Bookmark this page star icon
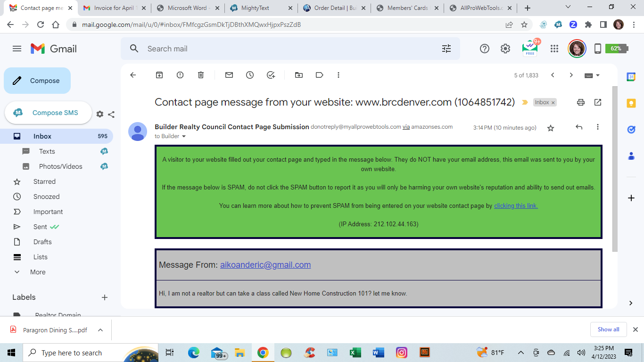The width and height of the screenshot is (644, 362). [524, 25]
